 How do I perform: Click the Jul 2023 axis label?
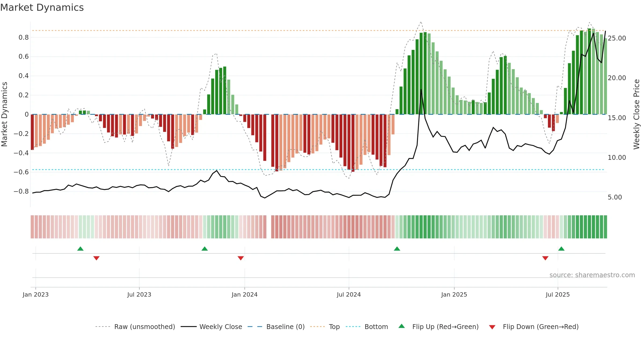(139, 294)
